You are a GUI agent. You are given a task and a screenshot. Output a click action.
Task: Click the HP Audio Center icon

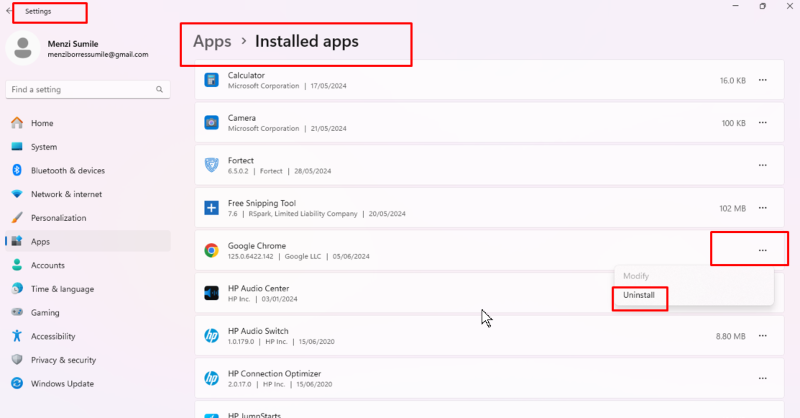click(x=211, y=293)
